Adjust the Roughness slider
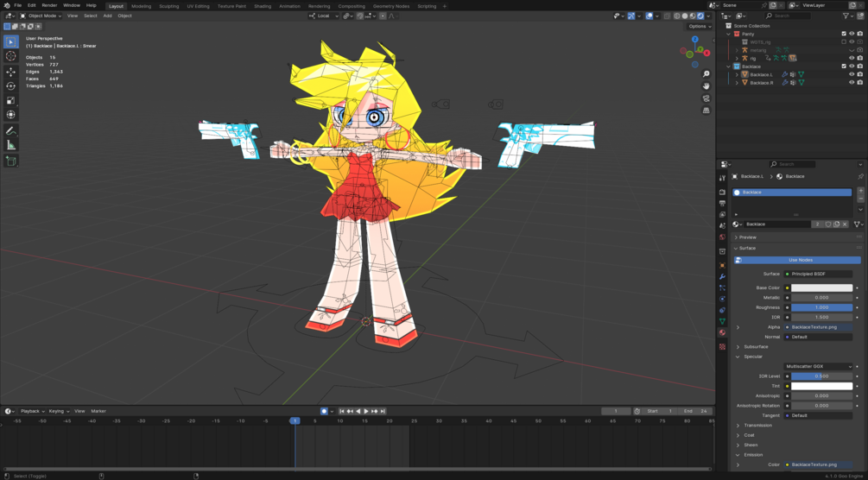868x480 pixels. 821,307
